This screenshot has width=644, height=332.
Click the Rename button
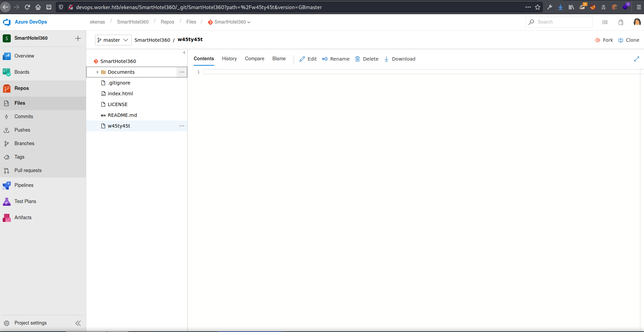[x=336, y=59]
